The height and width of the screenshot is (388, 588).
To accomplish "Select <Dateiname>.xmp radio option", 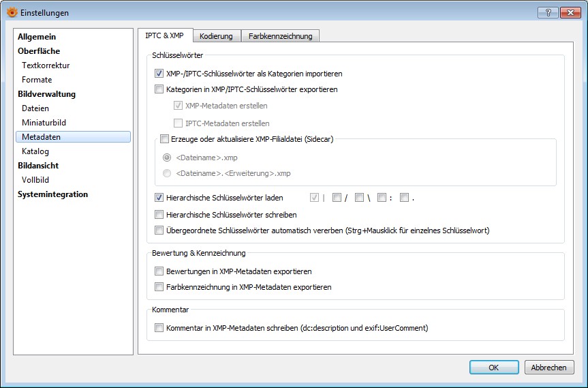I will 167,158.
